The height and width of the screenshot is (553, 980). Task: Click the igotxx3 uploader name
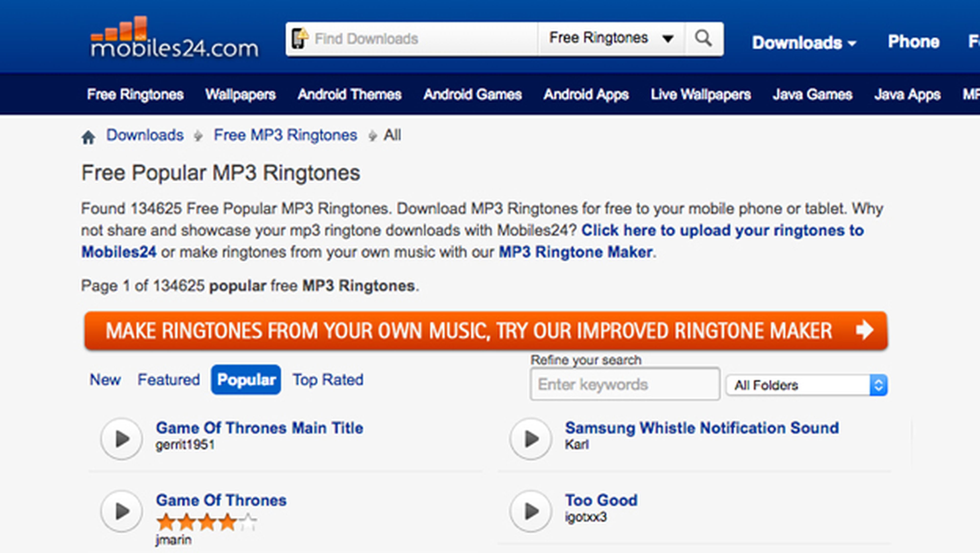[x=586, y=517]
